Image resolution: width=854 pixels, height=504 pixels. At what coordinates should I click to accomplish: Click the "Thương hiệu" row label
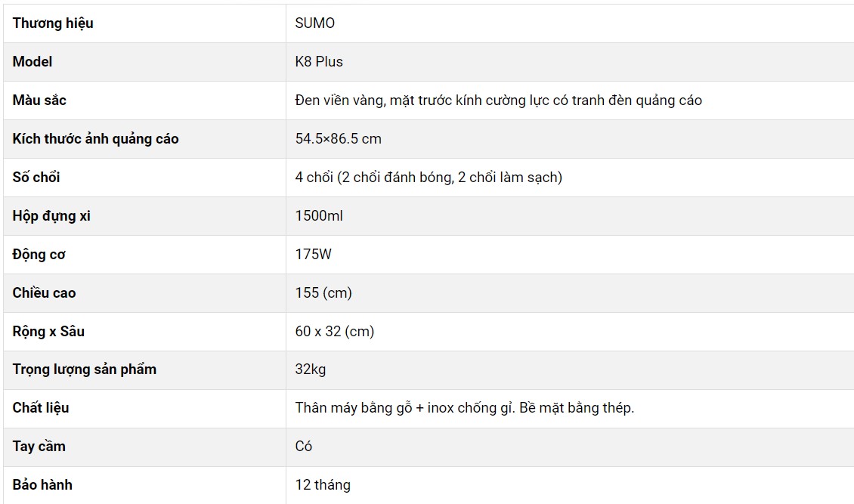click(x=53, y=23)
